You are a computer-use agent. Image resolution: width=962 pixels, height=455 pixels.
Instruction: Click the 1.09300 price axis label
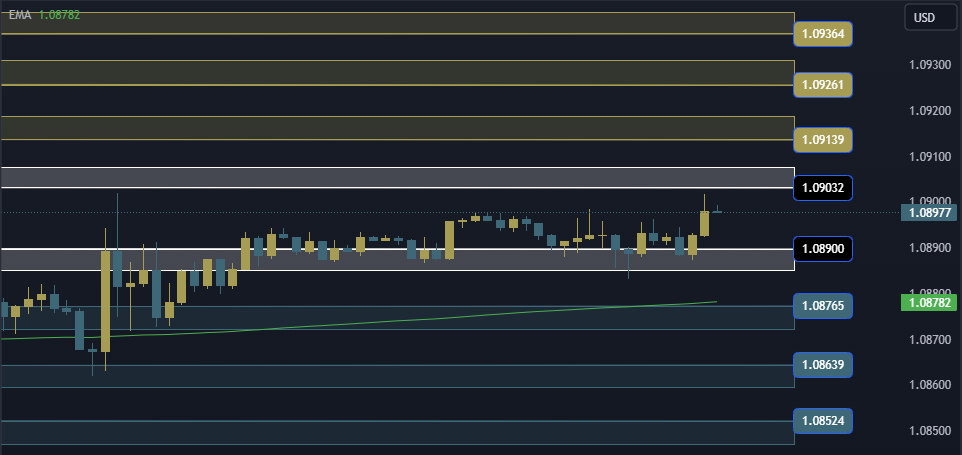point(929,64)
